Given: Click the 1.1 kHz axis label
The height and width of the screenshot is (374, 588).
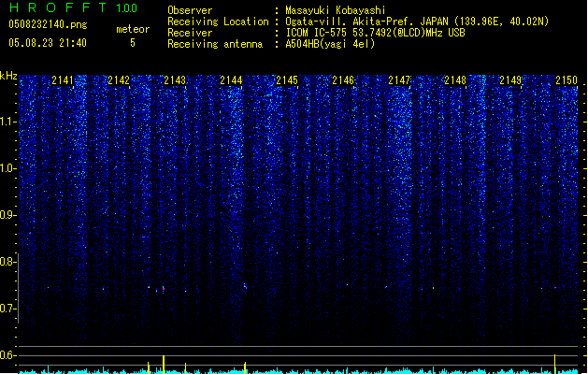Looking at the screenshot, I should coord(8,122).
